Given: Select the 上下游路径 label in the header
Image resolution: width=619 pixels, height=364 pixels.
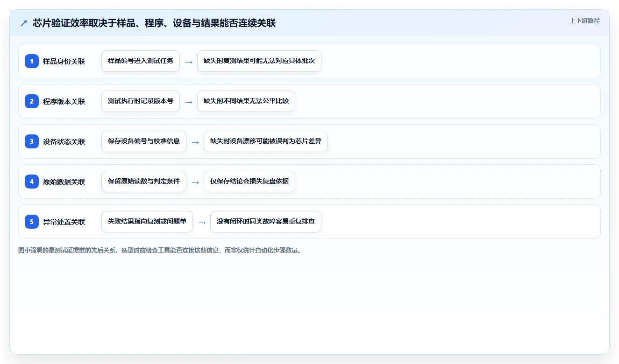Looking at the screenshot, I should pos(584,21).
